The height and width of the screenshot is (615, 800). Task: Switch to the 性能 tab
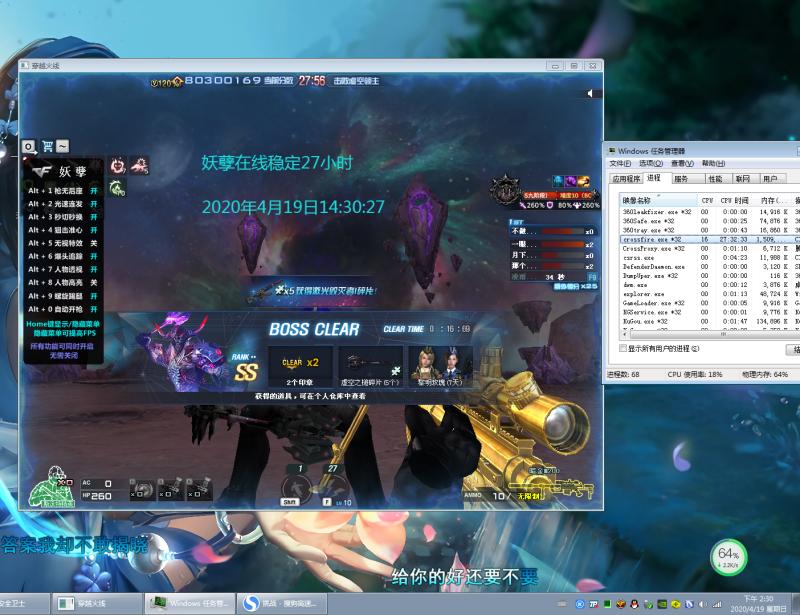(715, 179)
